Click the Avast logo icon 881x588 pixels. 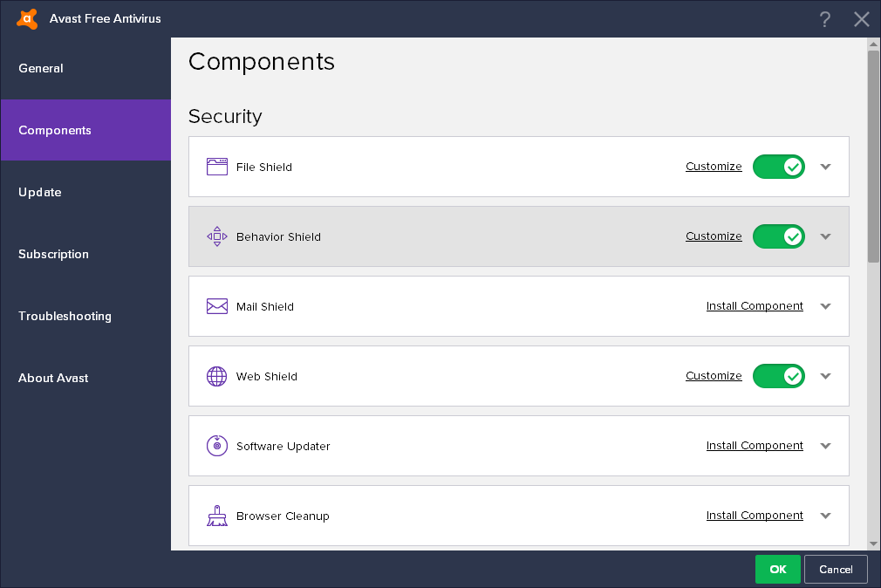[x=27, y=18]
